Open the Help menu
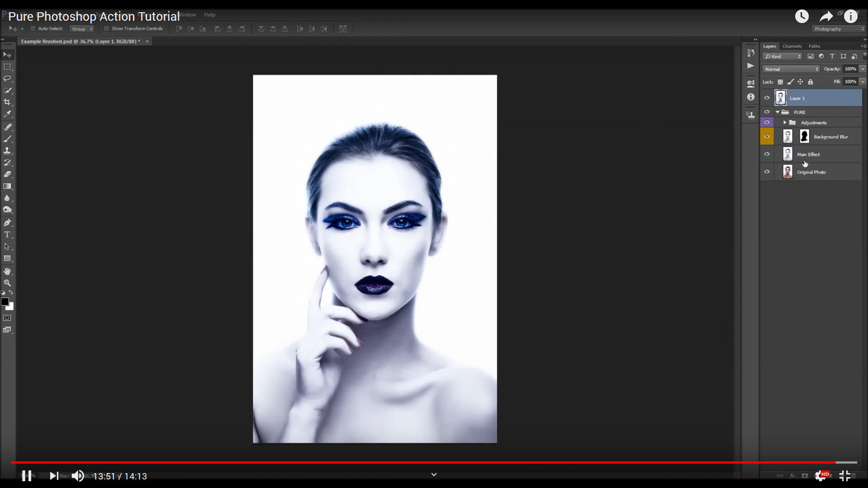 210,14
